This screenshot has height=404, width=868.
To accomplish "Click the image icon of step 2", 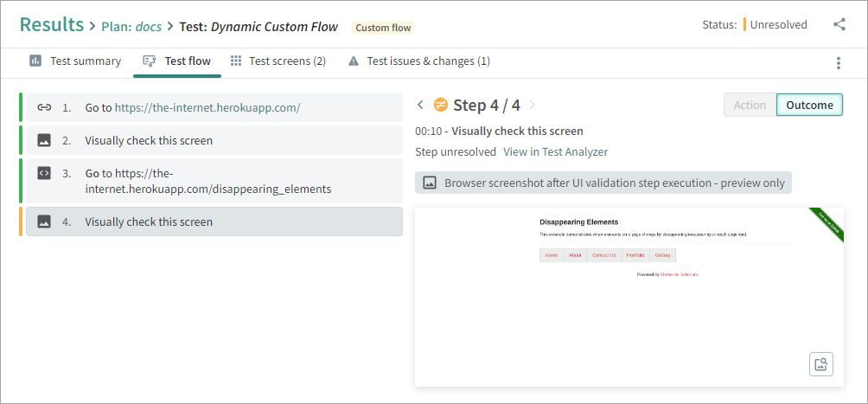I will point(44,140).
